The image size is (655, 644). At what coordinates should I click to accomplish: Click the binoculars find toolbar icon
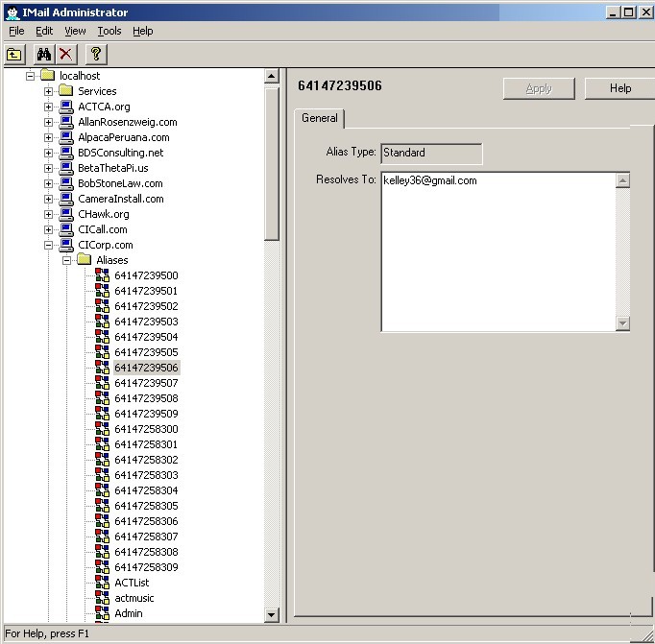(44, 55)
